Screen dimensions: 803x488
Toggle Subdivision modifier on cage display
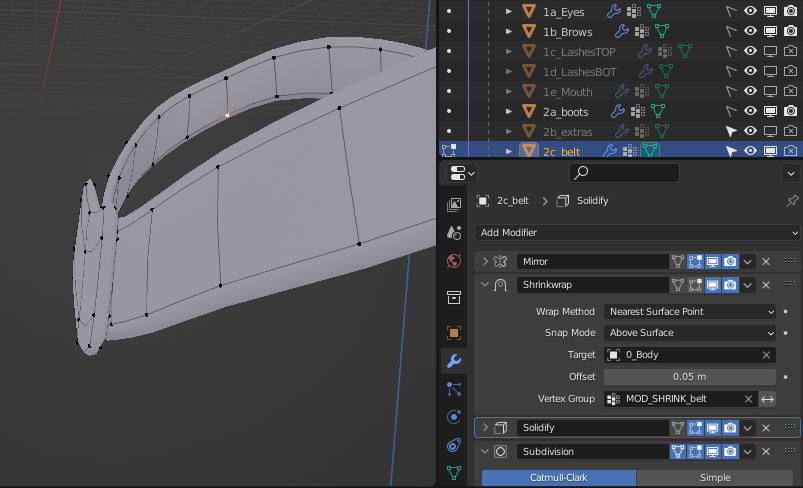(678, 451)
